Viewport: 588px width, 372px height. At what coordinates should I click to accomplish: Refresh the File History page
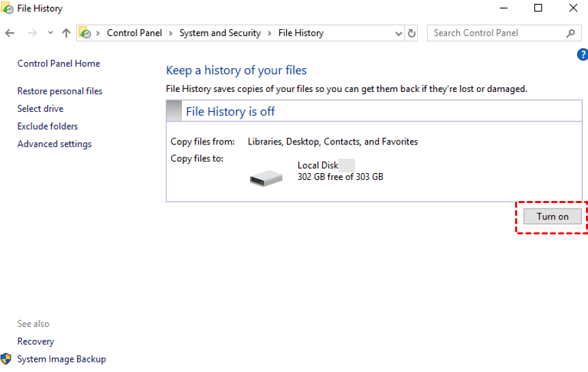pyautogui.click(x=412, y=33)
